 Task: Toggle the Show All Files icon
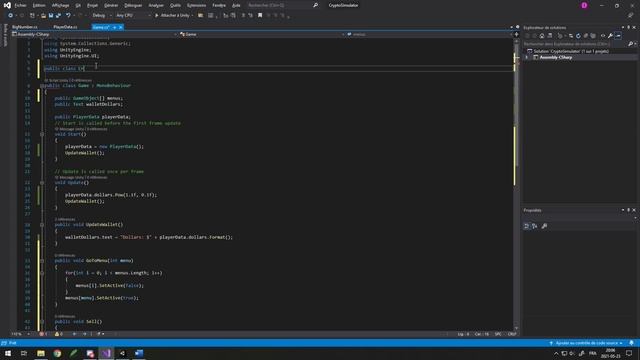coord(593,36)
